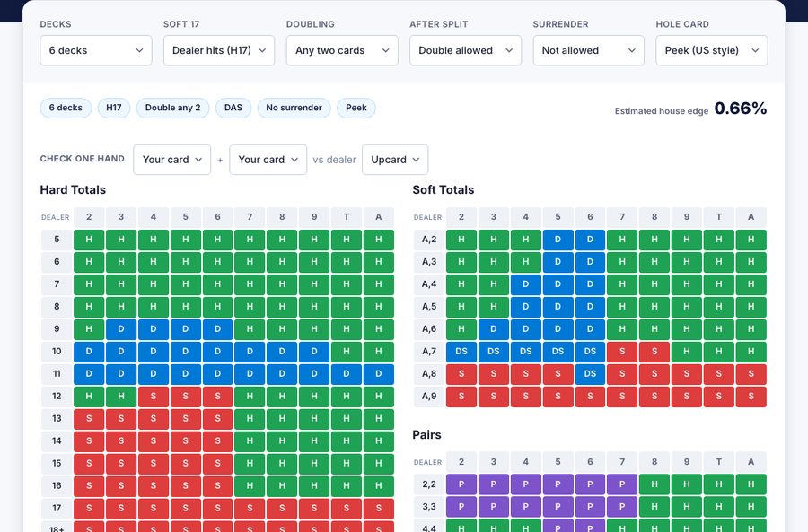Click the Pairs heading
Image resolution: width=808 pixels, height=532 pixels.
point(426,435)
